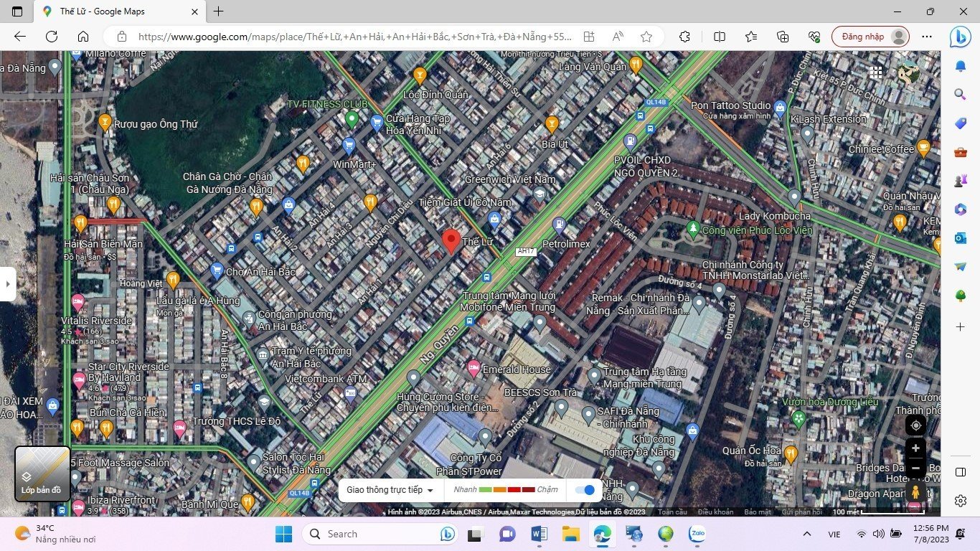Open Microsoft Word from the taskbar
Screen dimensions: 980x551
tap(539, 534)
